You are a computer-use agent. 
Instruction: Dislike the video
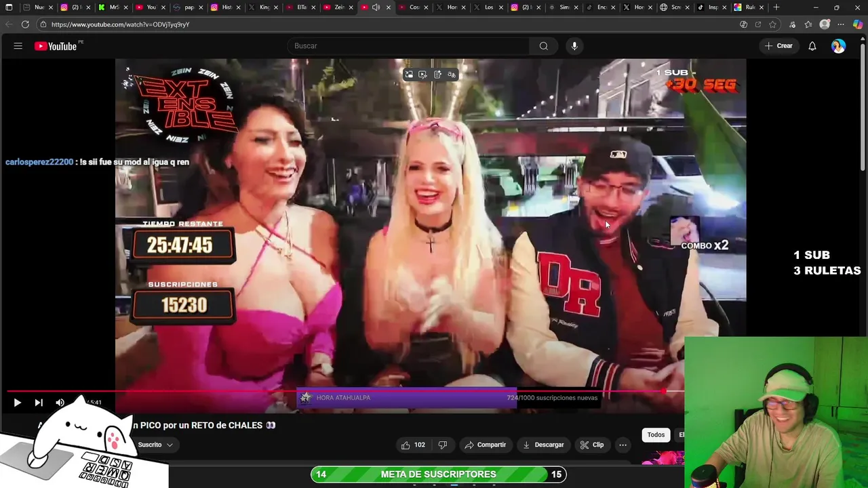[443, 445]
